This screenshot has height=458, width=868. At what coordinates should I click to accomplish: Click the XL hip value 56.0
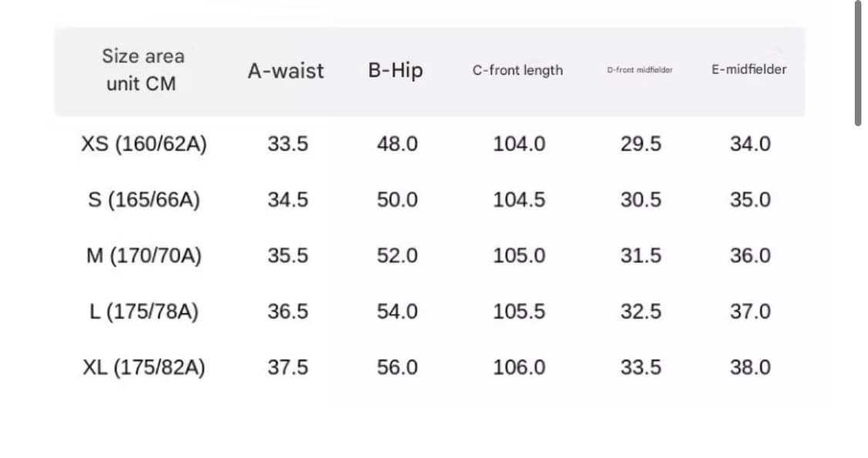tap(397, 368)
